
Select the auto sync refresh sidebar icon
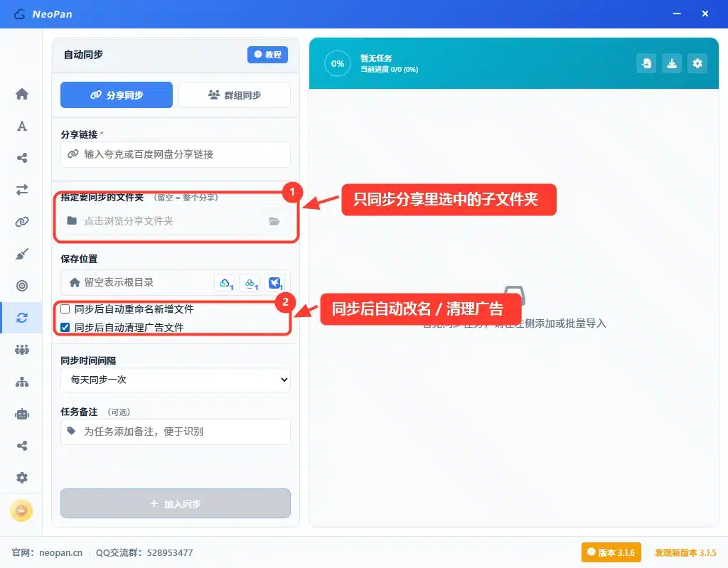[x=22, y=318]
